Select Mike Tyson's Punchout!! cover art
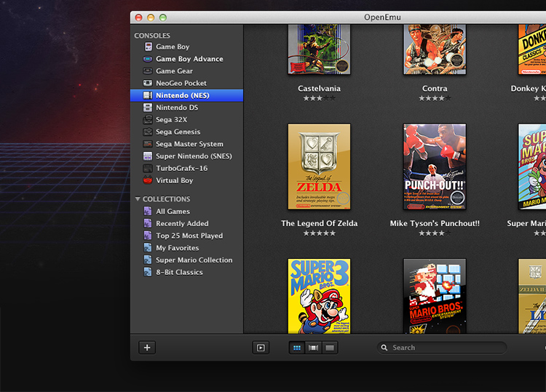 point(435,167)
